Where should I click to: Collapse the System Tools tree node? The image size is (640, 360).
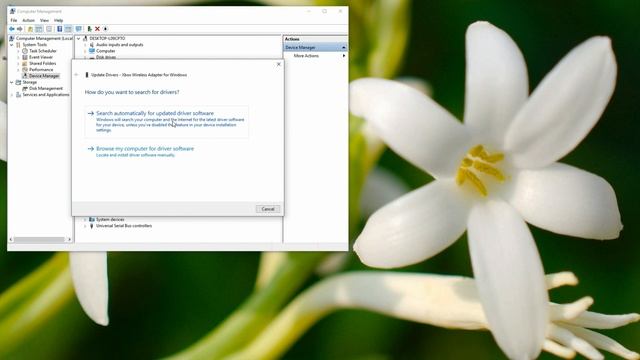point(11,44)
